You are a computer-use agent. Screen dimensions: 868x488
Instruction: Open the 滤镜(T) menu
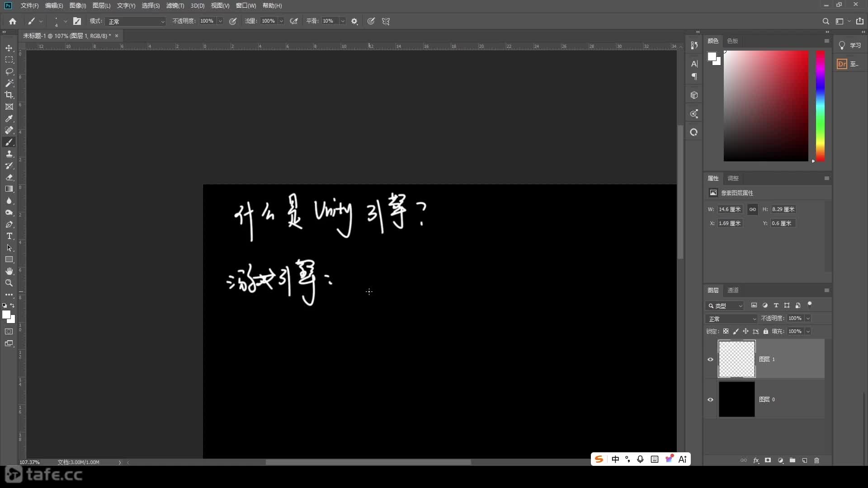tap(175, 5)
